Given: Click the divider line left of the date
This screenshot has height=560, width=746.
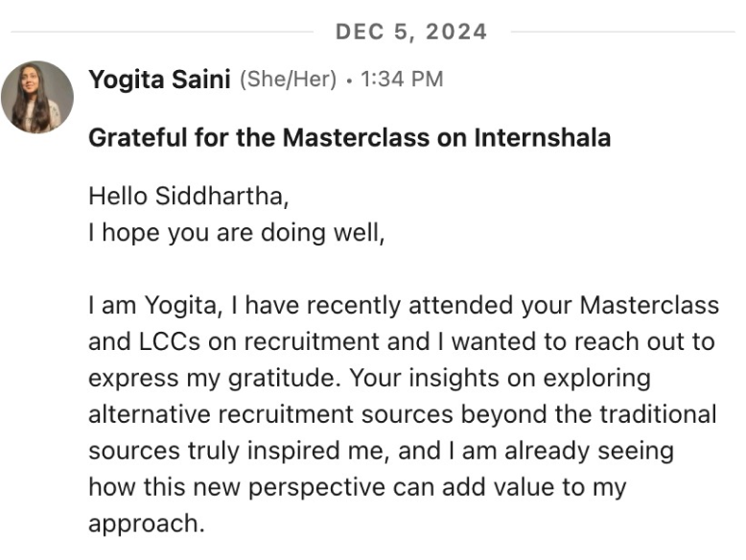Looking at the screenshot, I should 162,32.
